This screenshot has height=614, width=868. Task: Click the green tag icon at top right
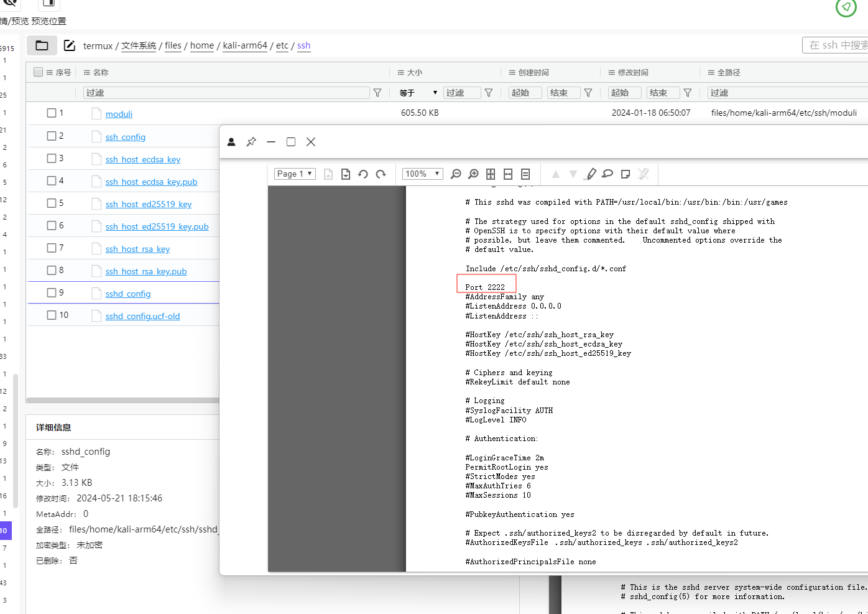pos(846,7)
